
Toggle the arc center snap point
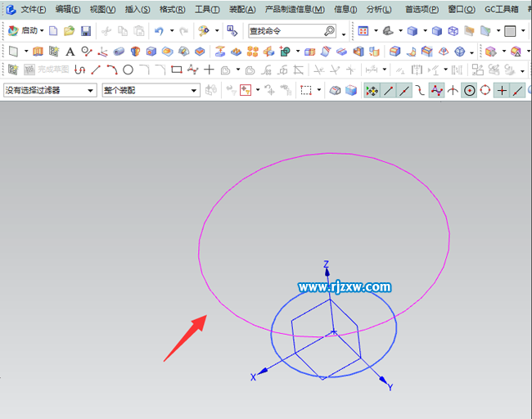469,90
